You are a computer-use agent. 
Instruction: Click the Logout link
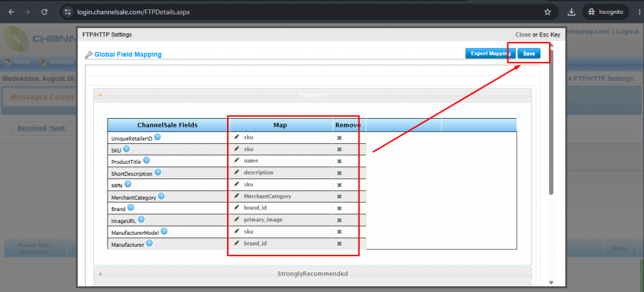[627, 31]
